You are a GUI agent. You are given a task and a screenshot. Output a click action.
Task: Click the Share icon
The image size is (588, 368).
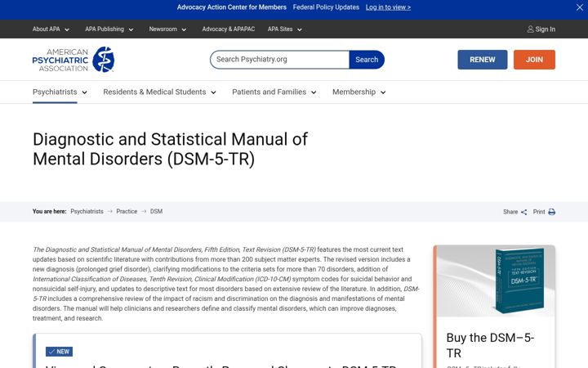(523, 212)
